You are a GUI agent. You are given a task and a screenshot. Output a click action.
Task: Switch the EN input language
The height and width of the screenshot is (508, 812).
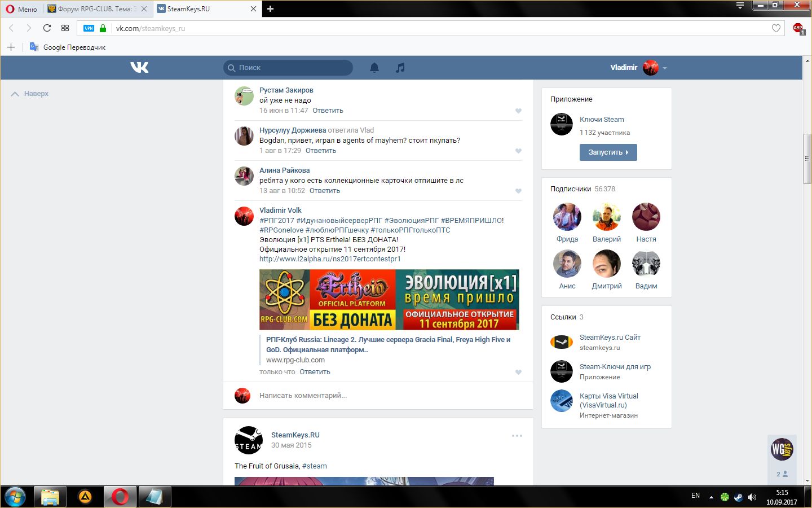pos(695,496)
